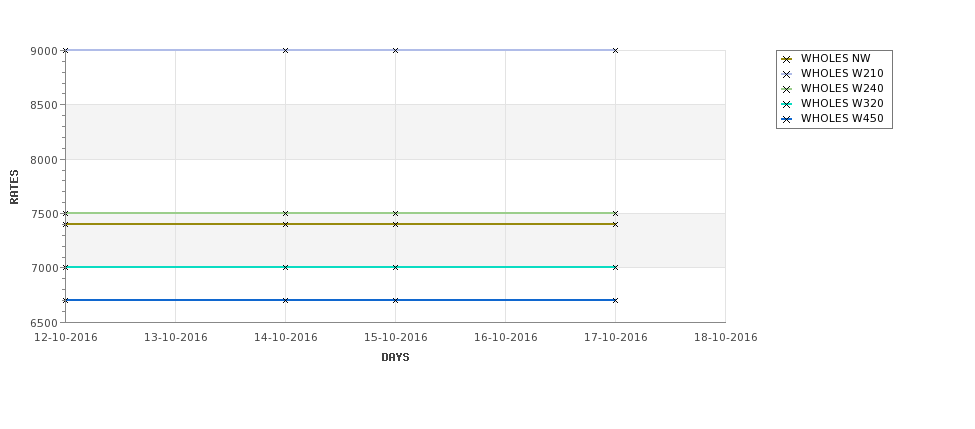Image resolution: width=975 pixels, height=429 pixels.
Task: Click the WHOLES W450 legend label
Action: (842, 118)
